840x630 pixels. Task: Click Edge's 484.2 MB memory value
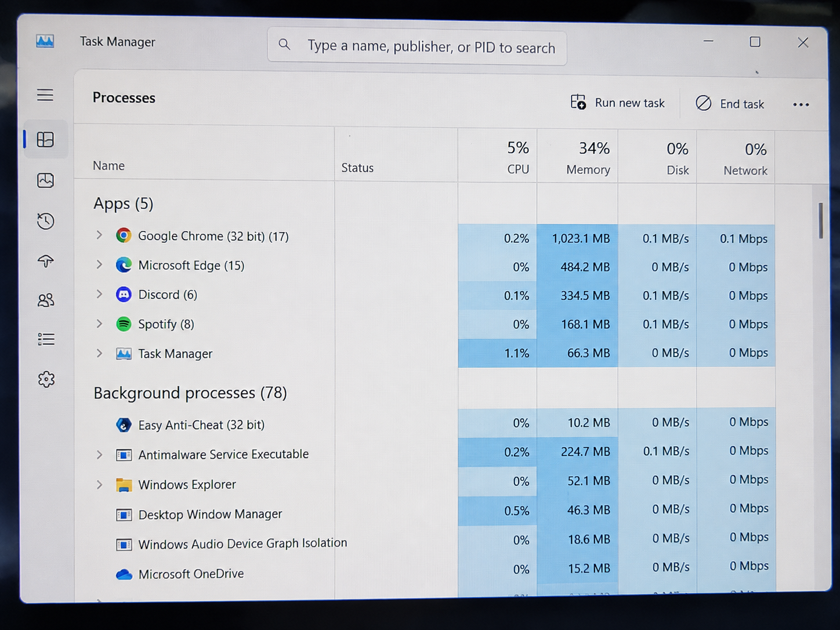coord(585,267)
